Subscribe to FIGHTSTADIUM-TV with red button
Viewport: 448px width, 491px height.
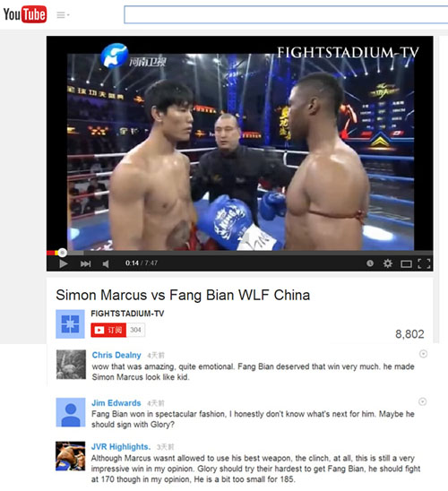(x=108, y=330)
